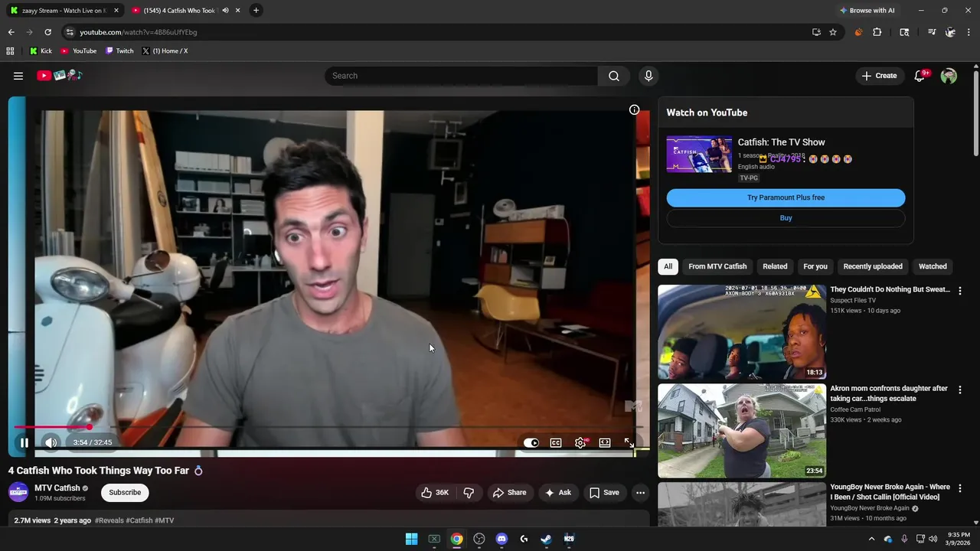Seek on the red video progress bar

(328, 427)
